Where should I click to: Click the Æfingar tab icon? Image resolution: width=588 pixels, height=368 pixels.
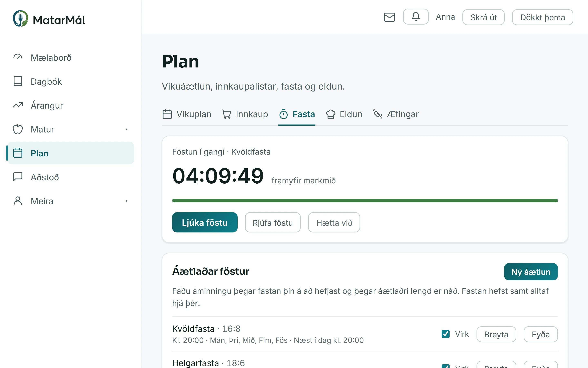[x=378, y=114]
